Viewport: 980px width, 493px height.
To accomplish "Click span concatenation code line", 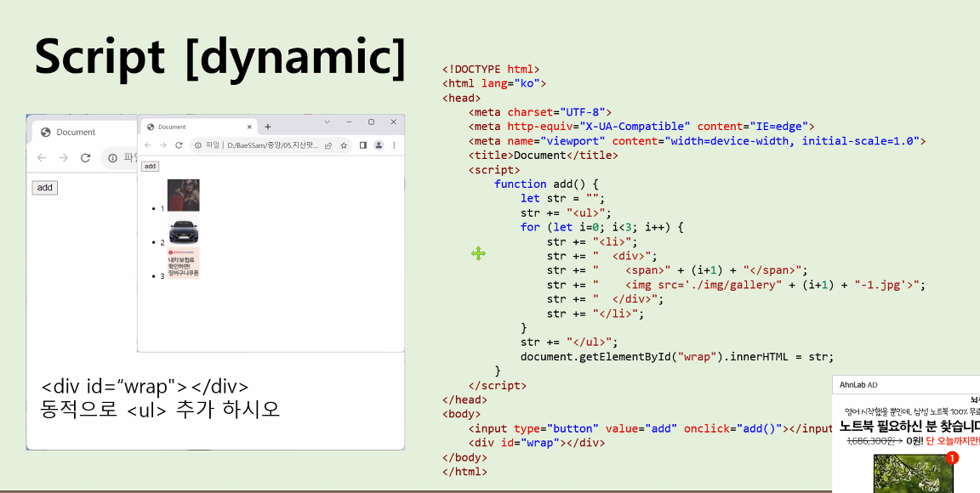I will coord(677,270).
